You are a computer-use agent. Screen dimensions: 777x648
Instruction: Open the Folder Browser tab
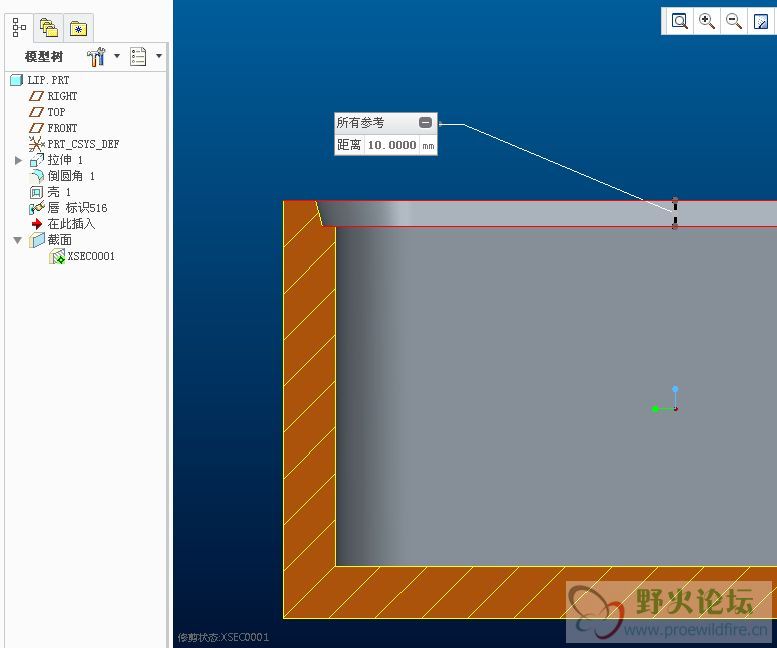click(49, 28)
